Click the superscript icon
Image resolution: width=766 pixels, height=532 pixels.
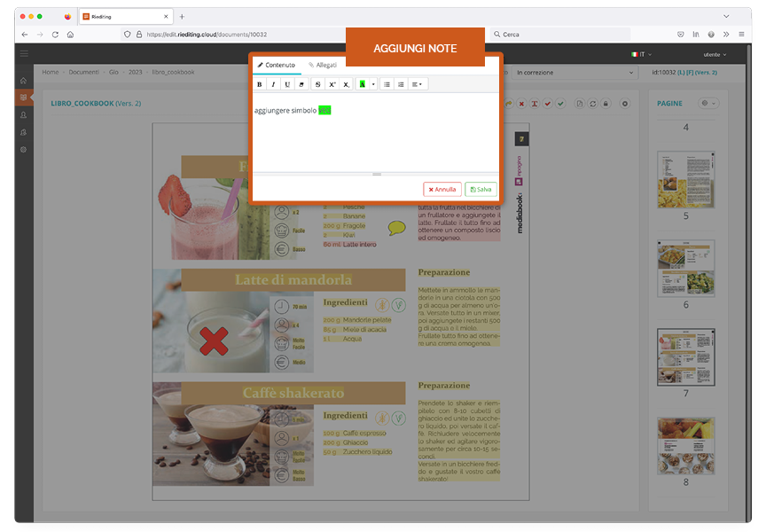(332, 84)
